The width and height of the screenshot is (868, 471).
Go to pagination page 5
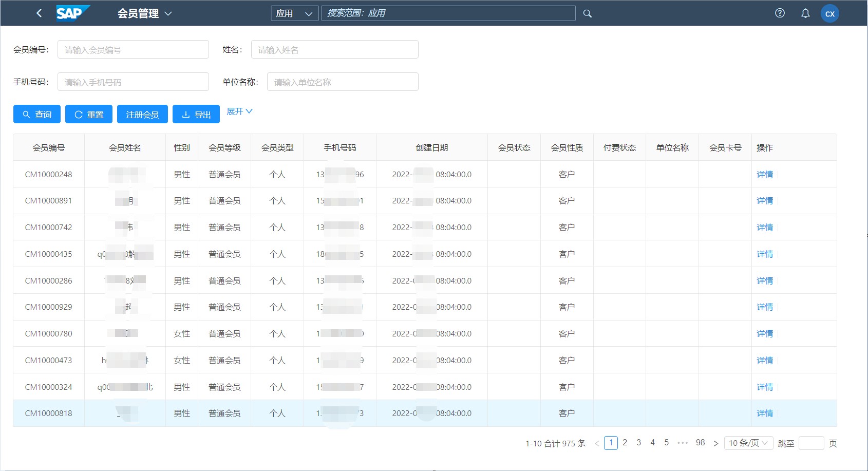click(x=666, y=443)
